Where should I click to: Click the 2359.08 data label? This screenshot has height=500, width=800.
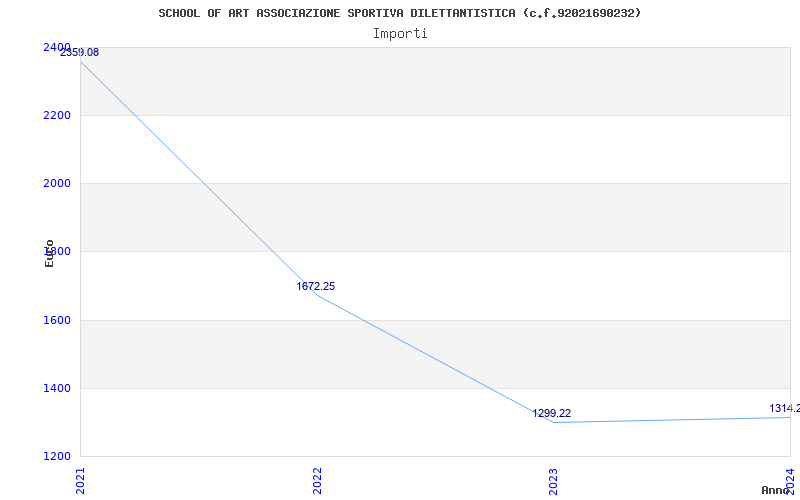click(x=80, y=53)
